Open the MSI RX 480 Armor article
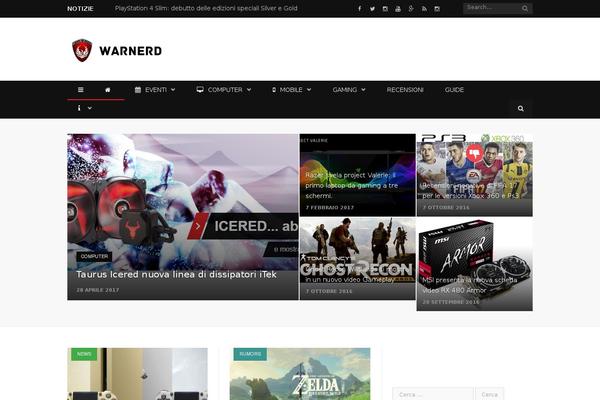The width and height of the screenshot is (600, 400). [x=474, y=264]
